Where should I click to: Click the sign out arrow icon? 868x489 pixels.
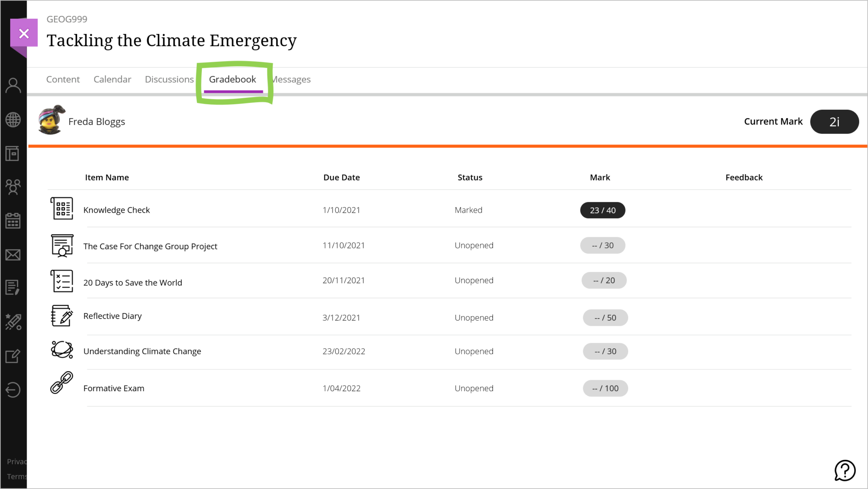(x=13, y=389)
